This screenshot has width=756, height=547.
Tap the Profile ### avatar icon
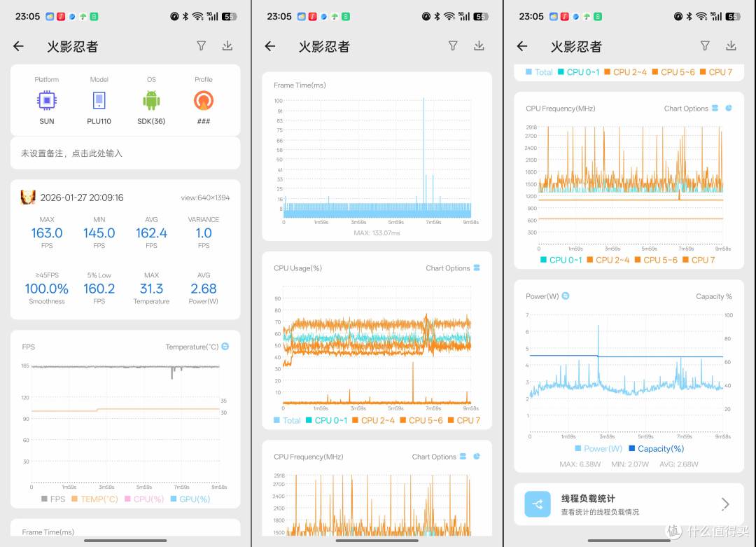point(204,101)
